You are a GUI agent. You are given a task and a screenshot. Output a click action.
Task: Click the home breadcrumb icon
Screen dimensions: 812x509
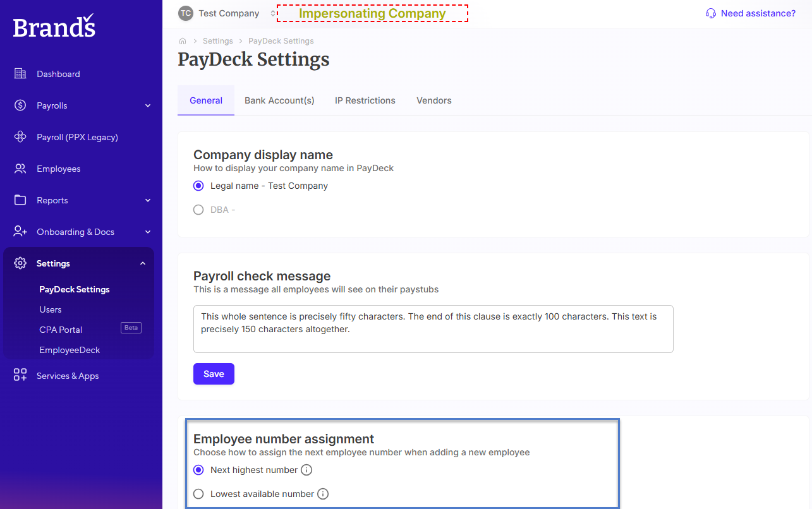pyautogui.click(x=183, y=41)
